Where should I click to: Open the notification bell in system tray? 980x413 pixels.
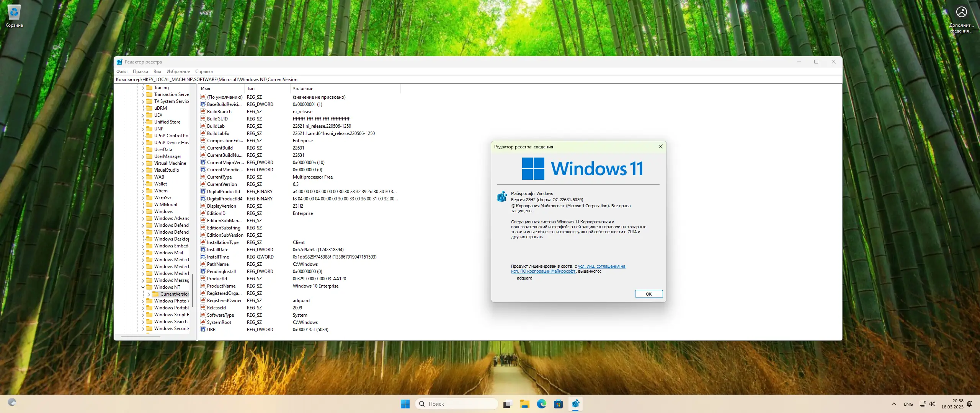click(969, 404)
